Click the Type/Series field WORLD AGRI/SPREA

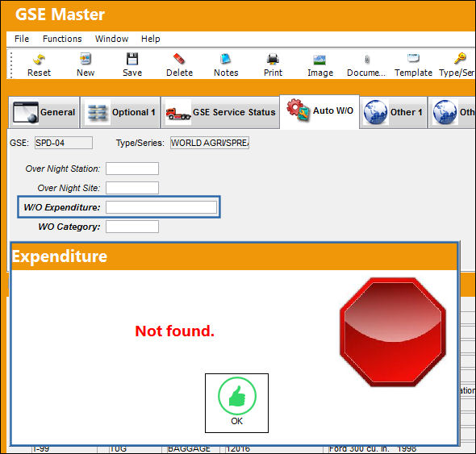point(210,143)
